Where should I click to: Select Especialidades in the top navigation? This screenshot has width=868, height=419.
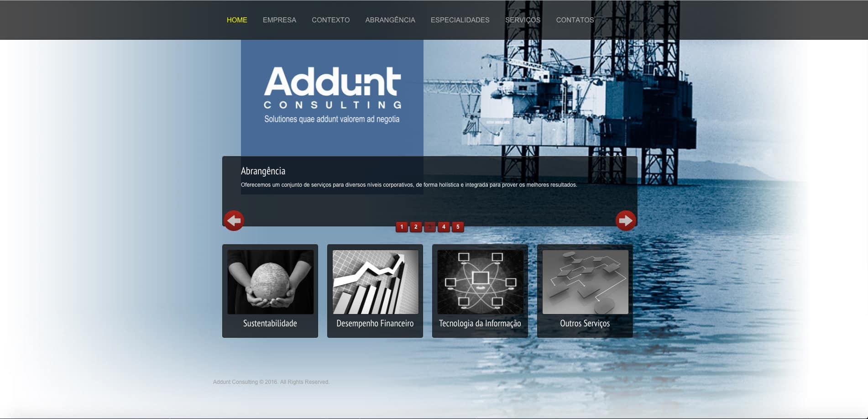coord(460,20)
